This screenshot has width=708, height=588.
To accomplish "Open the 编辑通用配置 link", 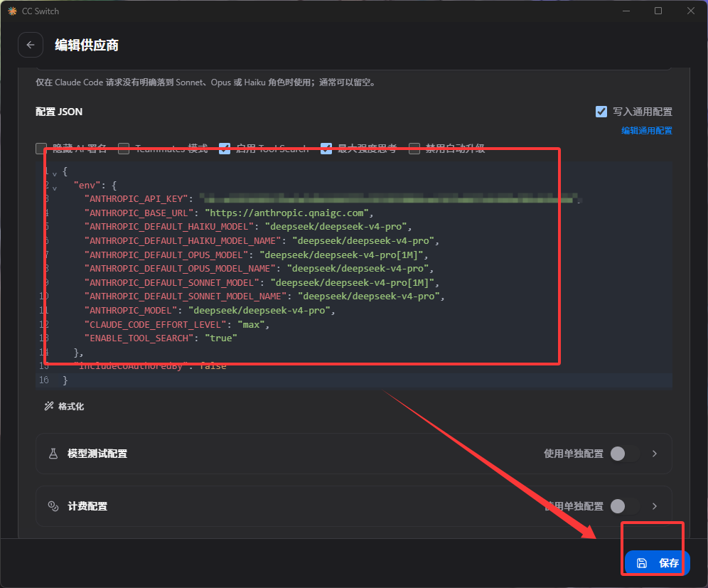I will (647, 131).
